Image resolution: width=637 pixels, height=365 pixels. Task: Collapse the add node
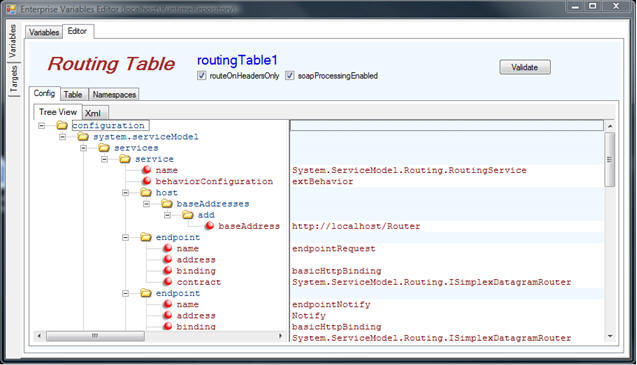(167, 215)
